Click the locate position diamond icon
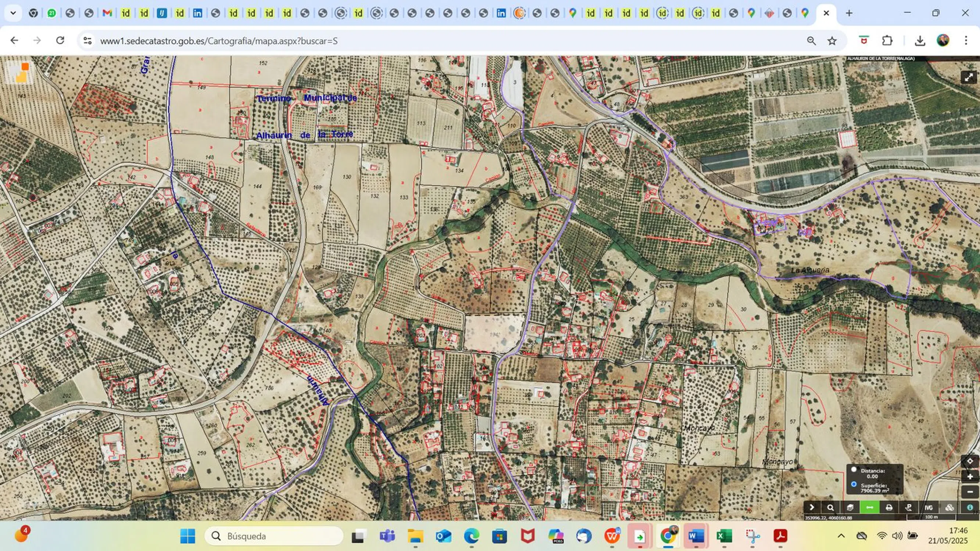980x551 pixels. click(970, 461)
